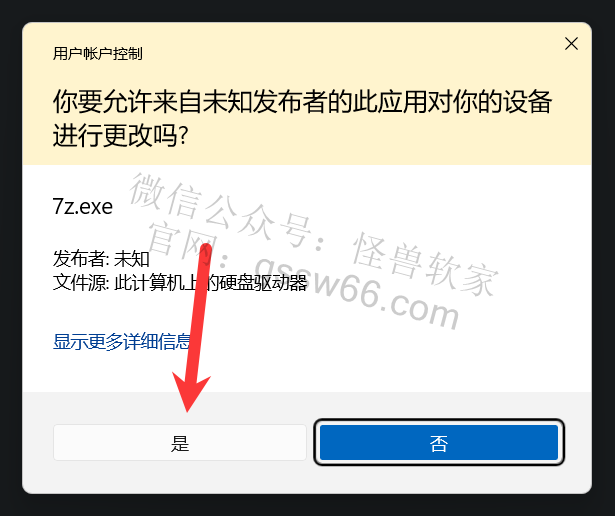Click the 怪兽软家 watermark text
The height and width of the screenshot is (516, 615).
pos(426,265)
